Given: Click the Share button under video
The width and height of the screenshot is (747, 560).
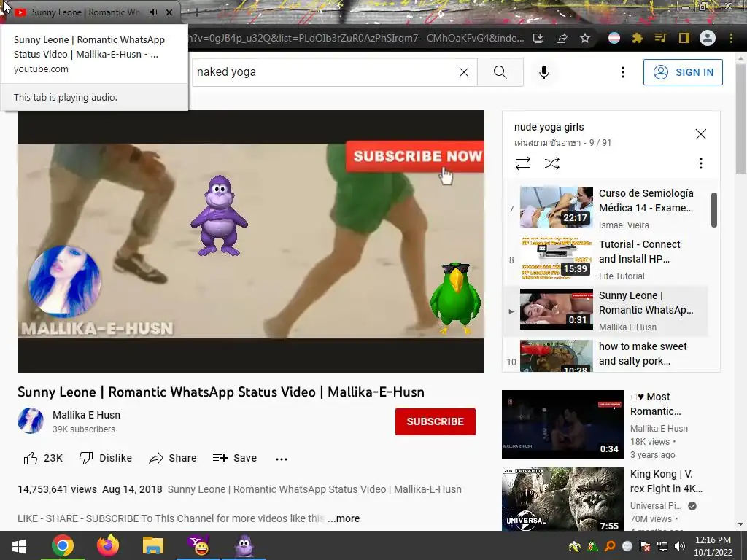Looking at the screenshot, I should (x=173, y=458).
